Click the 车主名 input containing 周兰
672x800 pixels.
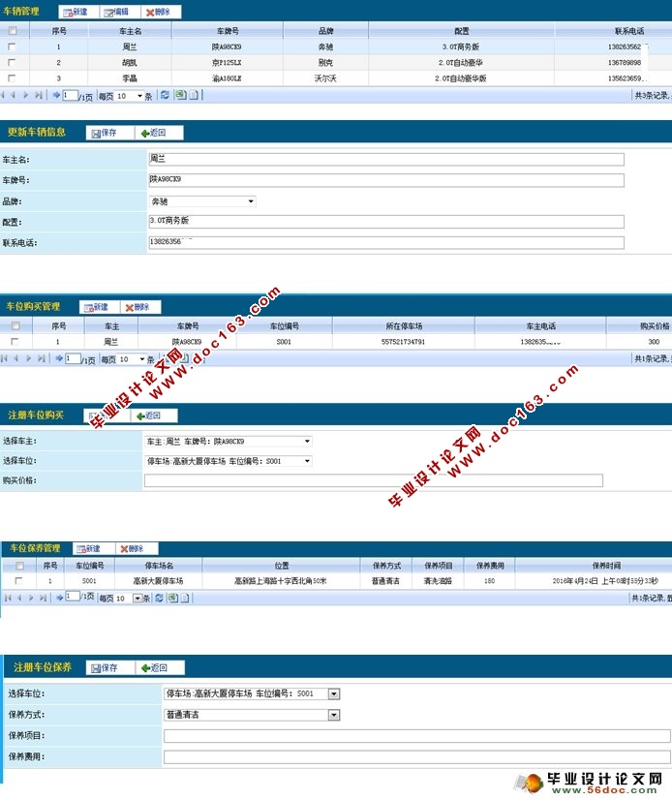click(385, 159)
